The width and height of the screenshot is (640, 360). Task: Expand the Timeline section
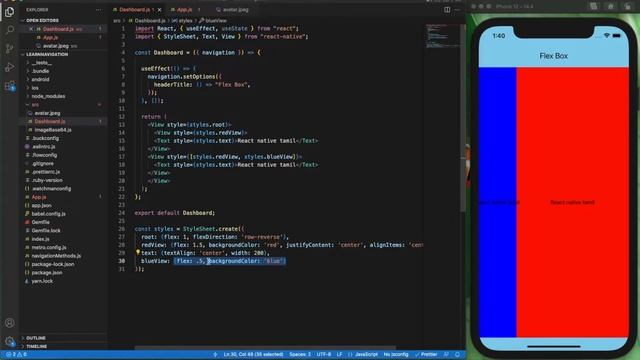pyautogui.click(x=37, y=346)
